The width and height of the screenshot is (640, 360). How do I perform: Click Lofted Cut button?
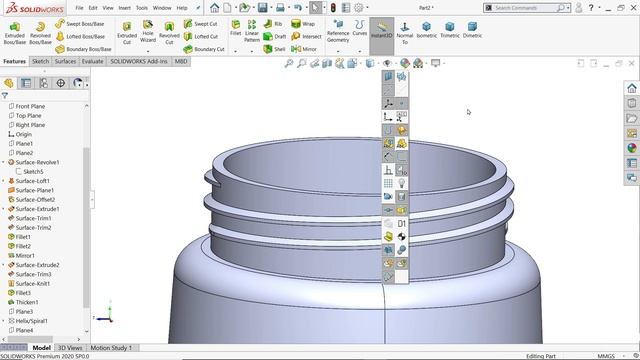pos(201,37)
